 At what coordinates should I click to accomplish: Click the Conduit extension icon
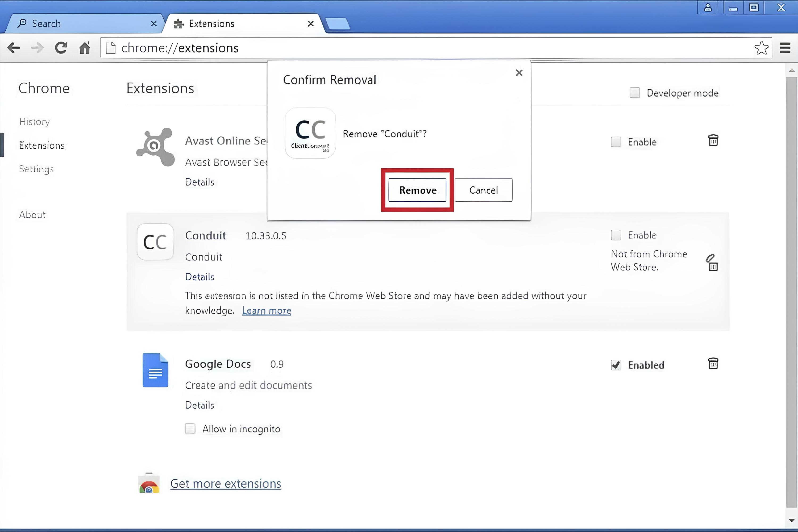[x=155, y=242]
